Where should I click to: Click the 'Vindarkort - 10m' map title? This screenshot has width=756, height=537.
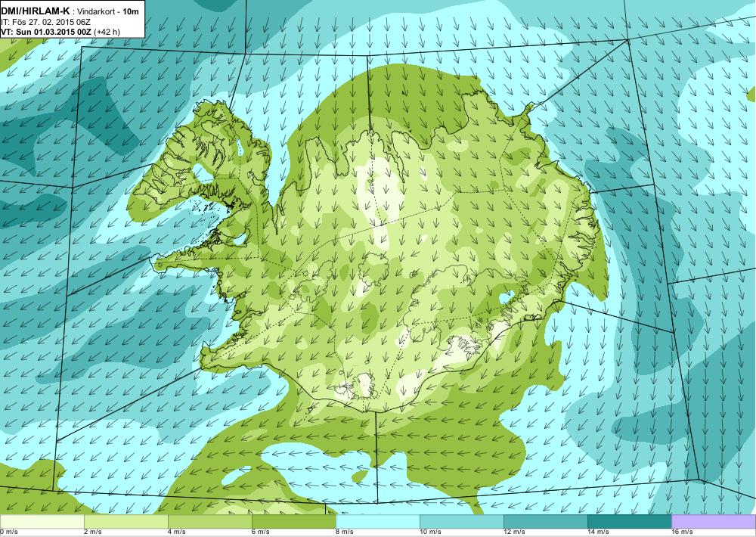(x=108, y=11)
